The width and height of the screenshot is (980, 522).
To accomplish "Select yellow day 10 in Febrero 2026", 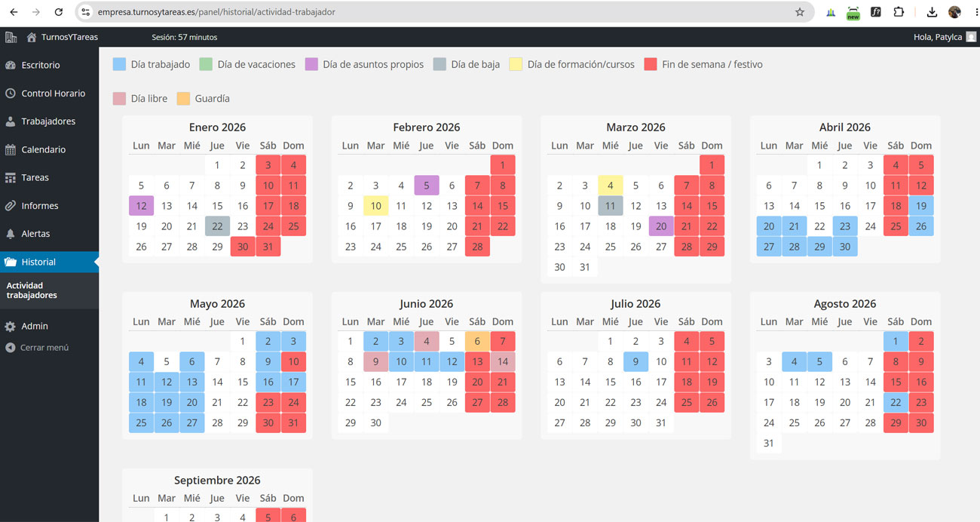I will click(x=375, y=206).
